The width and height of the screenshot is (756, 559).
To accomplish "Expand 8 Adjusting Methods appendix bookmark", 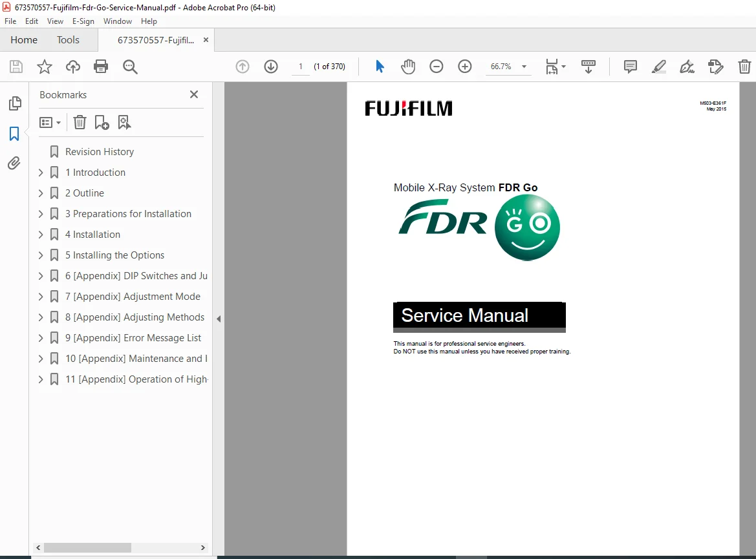I will tap(41, 317).
